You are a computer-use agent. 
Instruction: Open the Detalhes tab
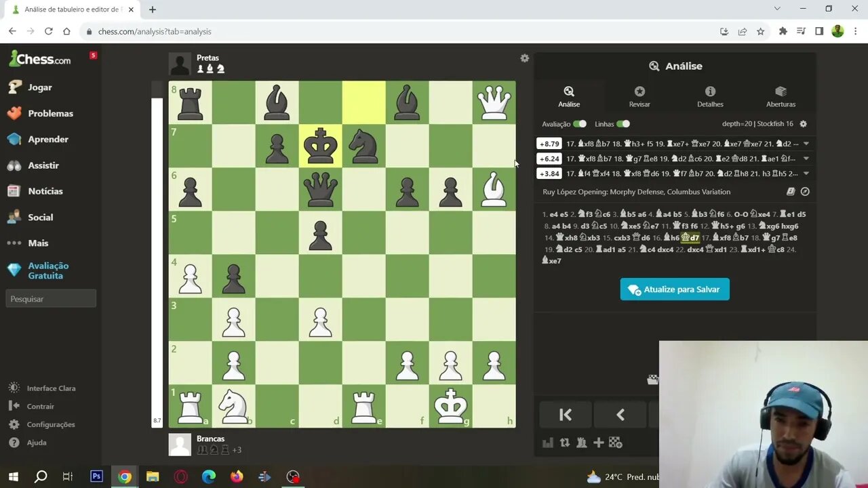pyautogui.click(x=710, y=96)
